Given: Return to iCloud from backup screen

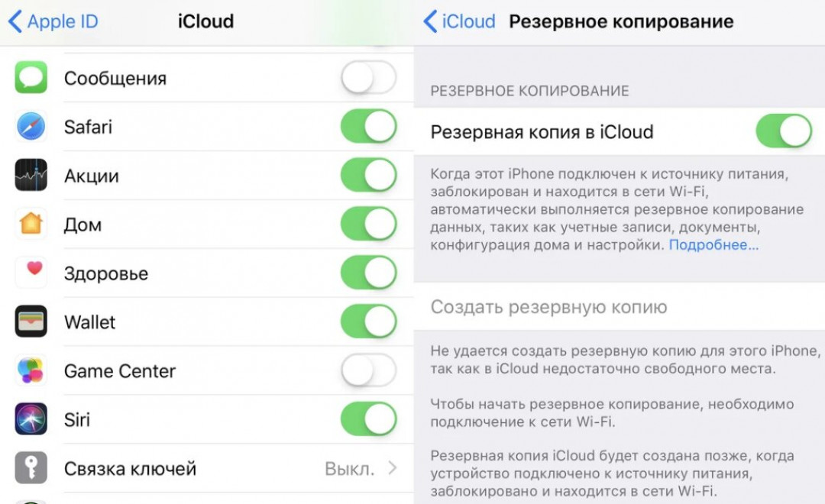Looking at the screenshot, I should pos(459,21).
